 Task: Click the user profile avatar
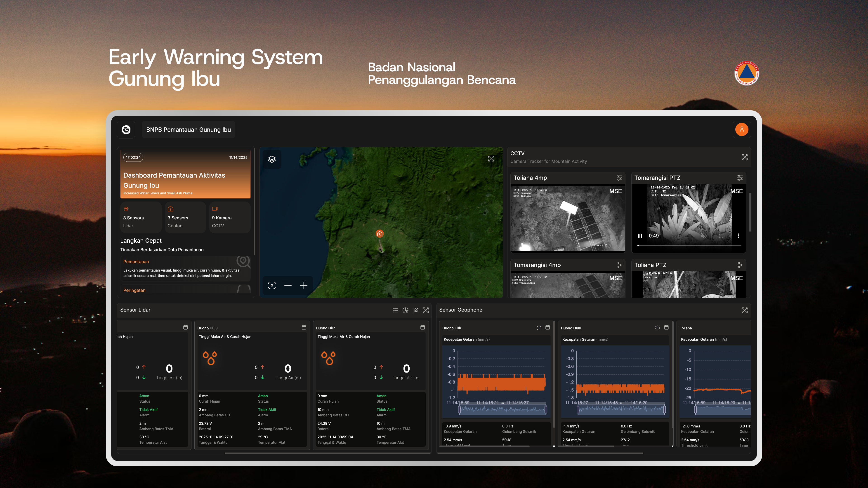[742, 129]
